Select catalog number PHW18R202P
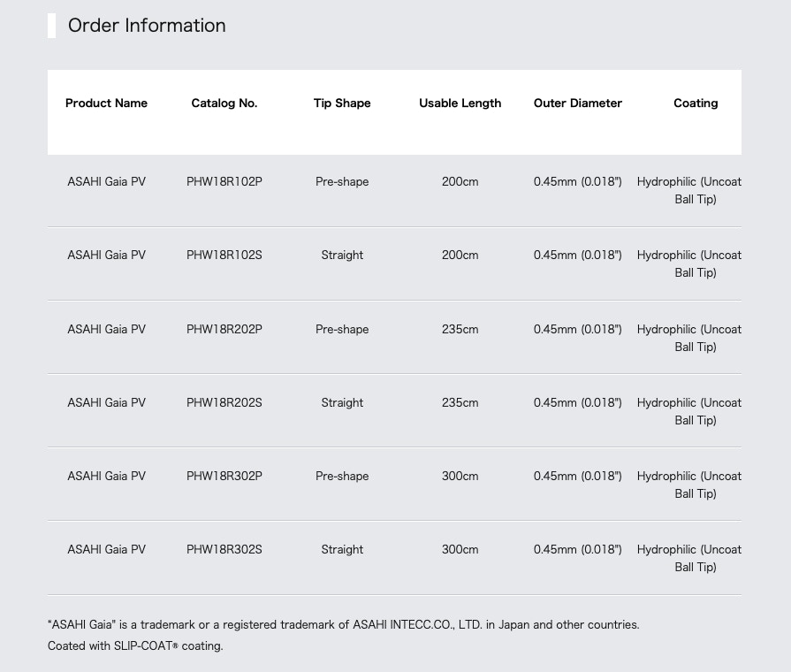Image resolution: width=791 pixels, height=672 pixels. click(224, 329)
